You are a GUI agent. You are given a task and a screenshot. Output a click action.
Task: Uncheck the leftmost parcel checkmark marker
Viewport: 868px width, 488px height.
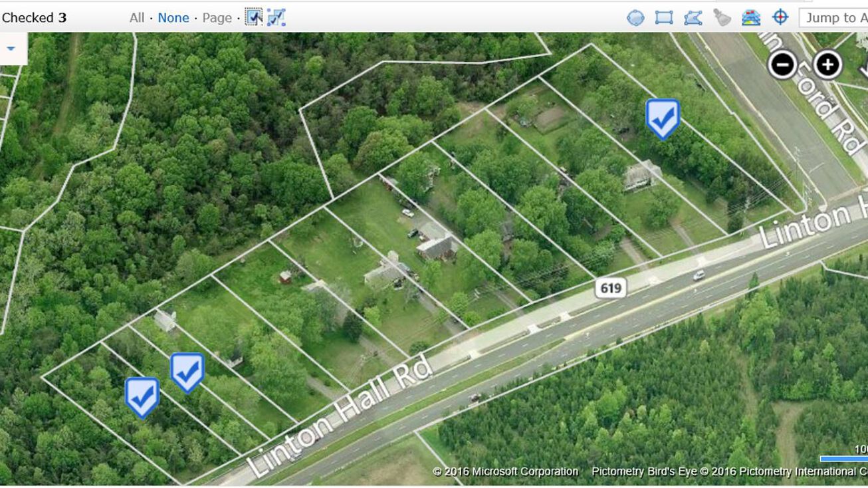[x=142, y=397]
